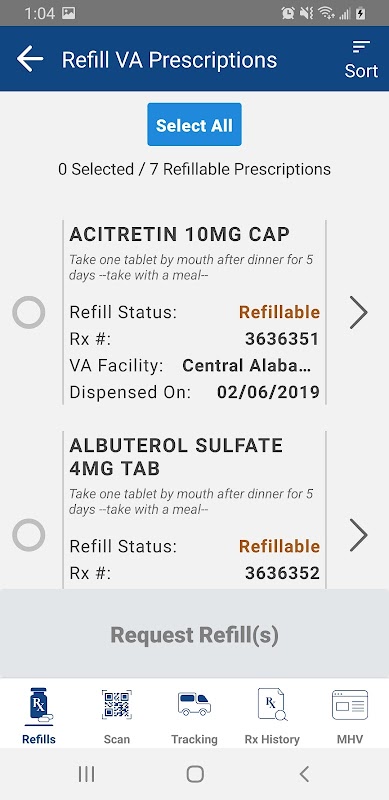389x800 pixels.
Task: Open the Refills pill bottle tab icon
Action: [39, 706]
